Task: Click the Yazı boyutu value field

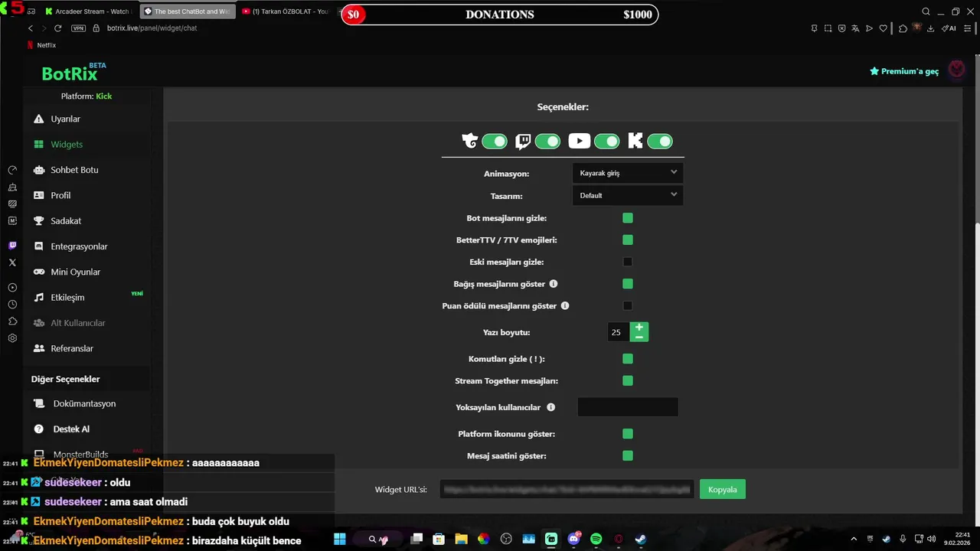Action: pyautogui.click(x=617, y=332)
